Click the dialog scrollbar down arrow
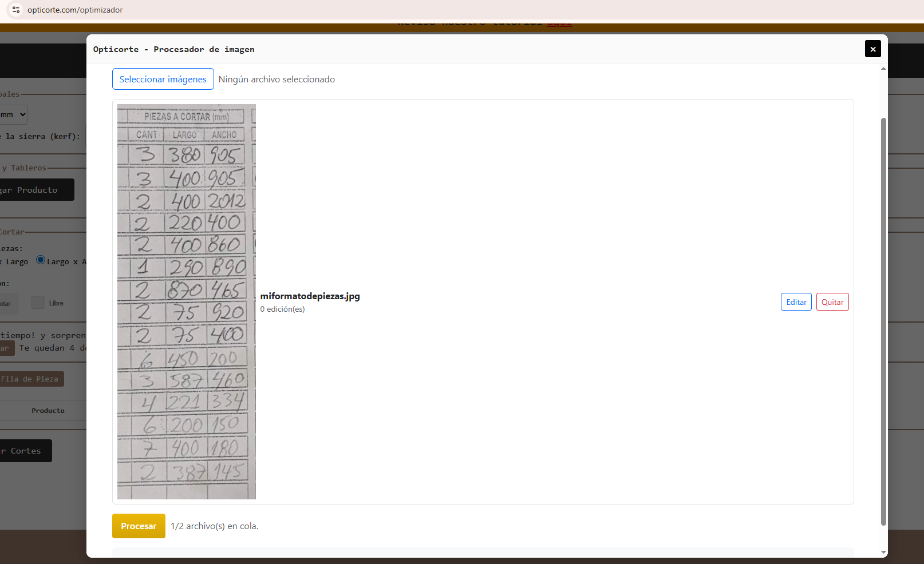 coord(883,552)
